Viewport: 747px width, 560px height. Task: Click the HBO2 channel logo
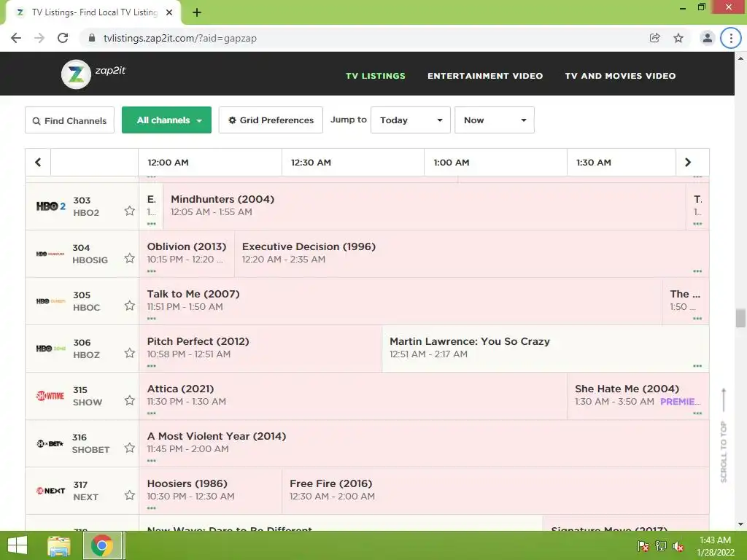pos(51,206)
